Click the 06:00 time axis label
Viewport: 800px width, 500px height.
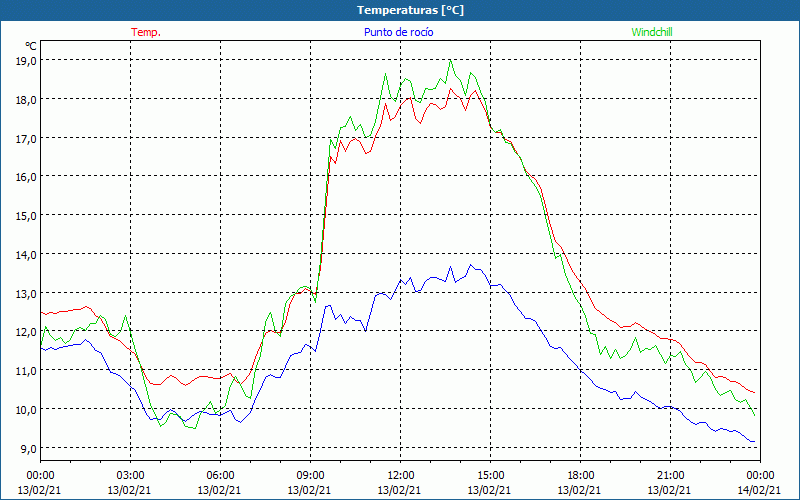tap(220, 476)
